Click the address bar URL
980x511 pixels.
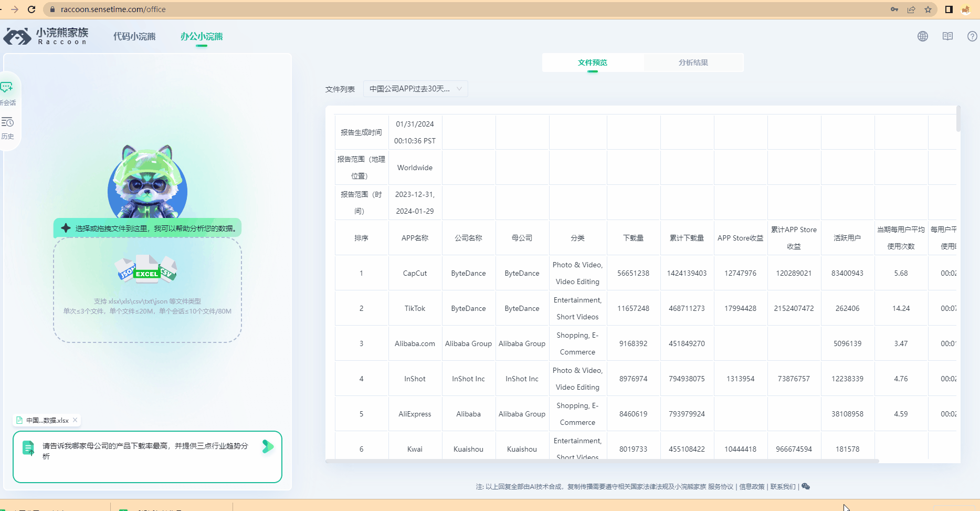(x=113, y=9)
